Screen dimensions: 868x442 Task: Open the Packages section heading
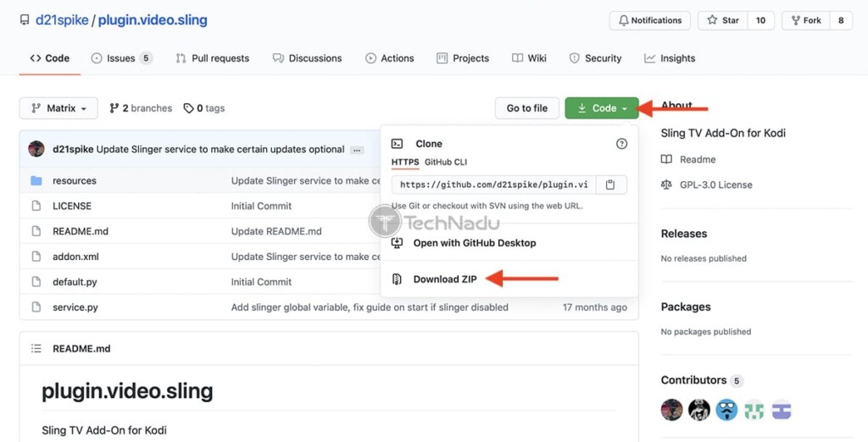686,307
